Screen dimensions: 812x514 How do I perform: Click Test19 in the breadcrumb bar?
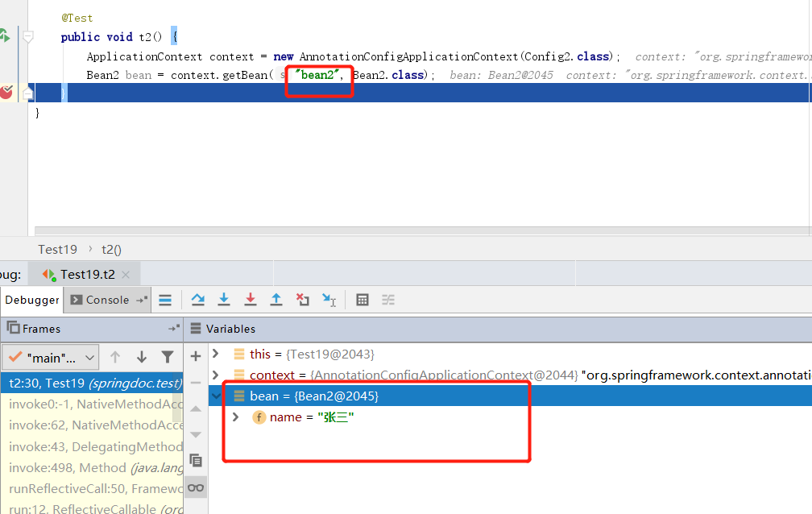57,249
